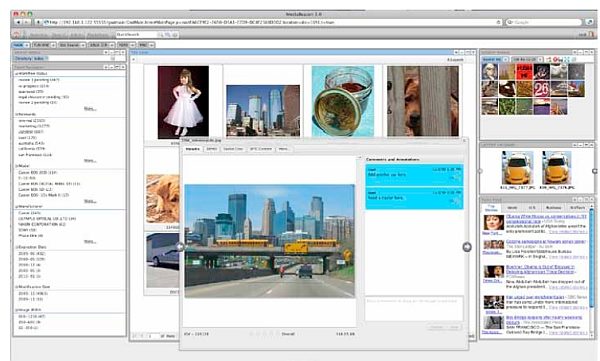Expand More under Workflow Status facet
Screen dimensions: 600x361
pos(90,109)
